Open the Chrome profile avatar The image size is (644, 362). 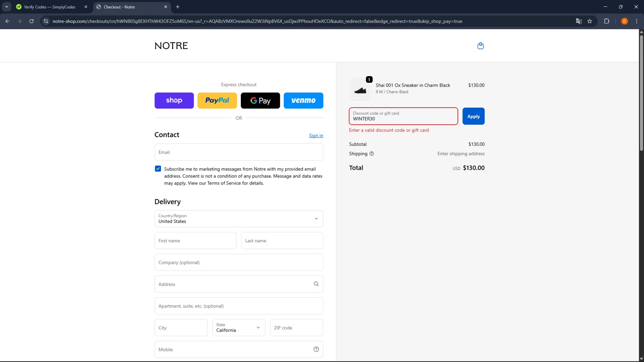click(624, 21)
